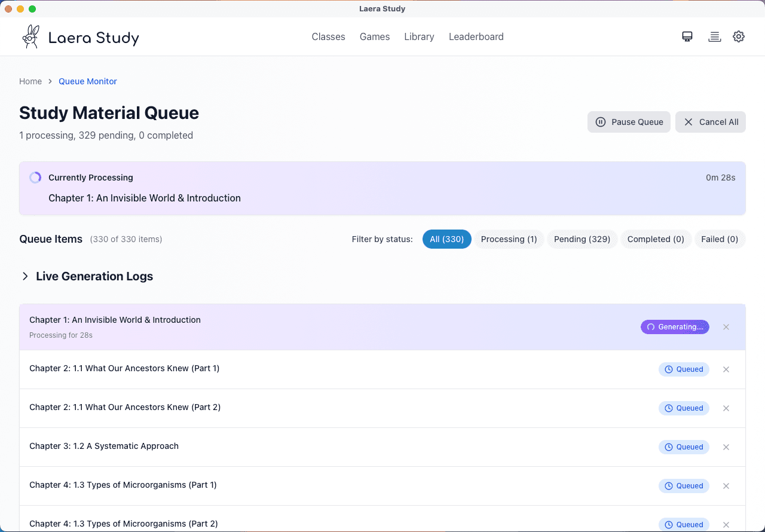765x532 pixels.
Task: Activate the Failed (0) status filter
Action: (720, 239)
